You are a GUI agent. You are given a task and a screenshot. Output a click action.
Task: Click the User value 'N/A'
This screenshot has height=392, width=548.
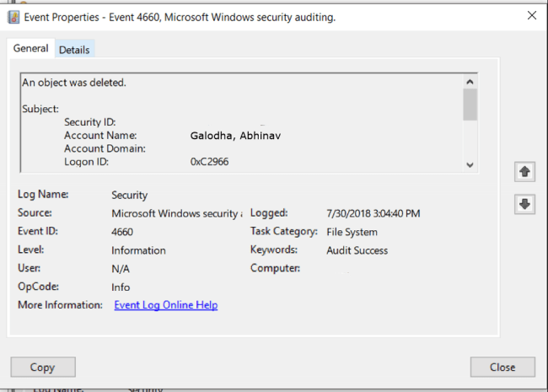pyautogui.click(x=121, y=269)
